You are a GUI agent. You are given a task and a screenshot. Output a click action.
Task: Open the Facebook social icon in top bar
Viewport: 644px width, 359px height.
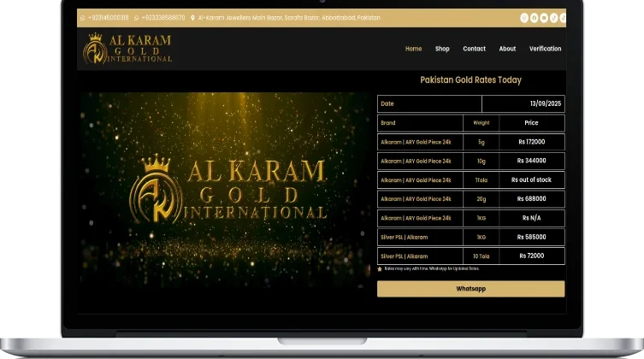tap(534, 18)
